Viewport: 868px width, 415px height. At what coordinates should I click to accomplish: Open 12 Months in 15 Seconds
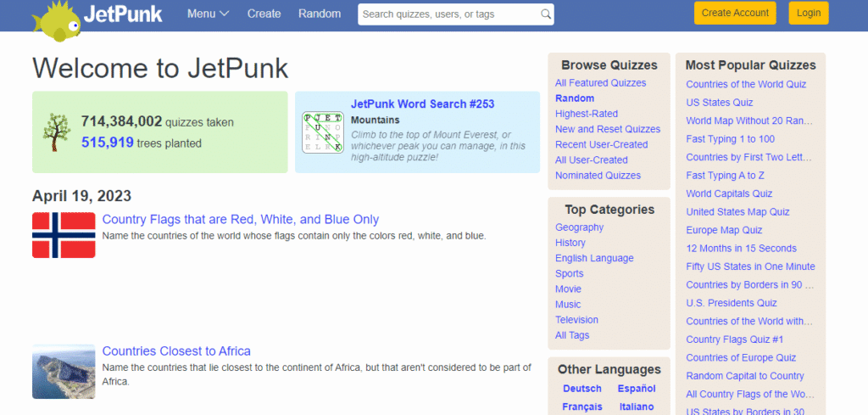coord(741,249)
